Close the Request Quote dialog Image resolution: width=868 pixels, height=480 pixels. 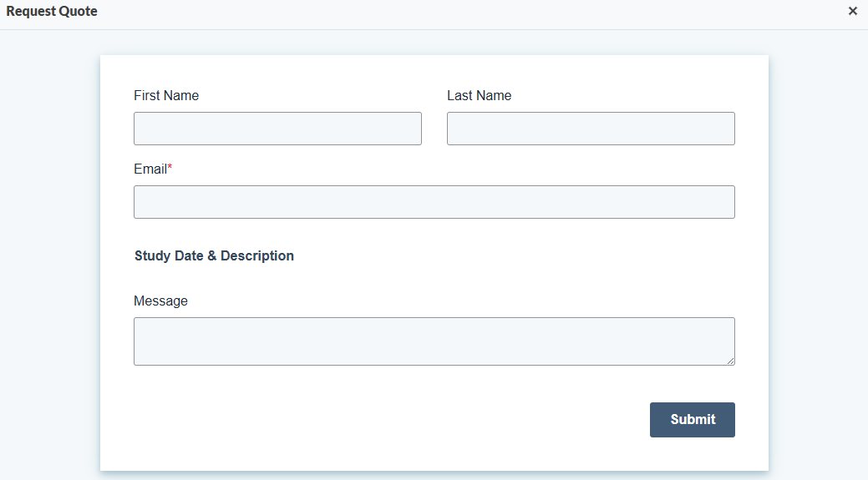(852, 11)
